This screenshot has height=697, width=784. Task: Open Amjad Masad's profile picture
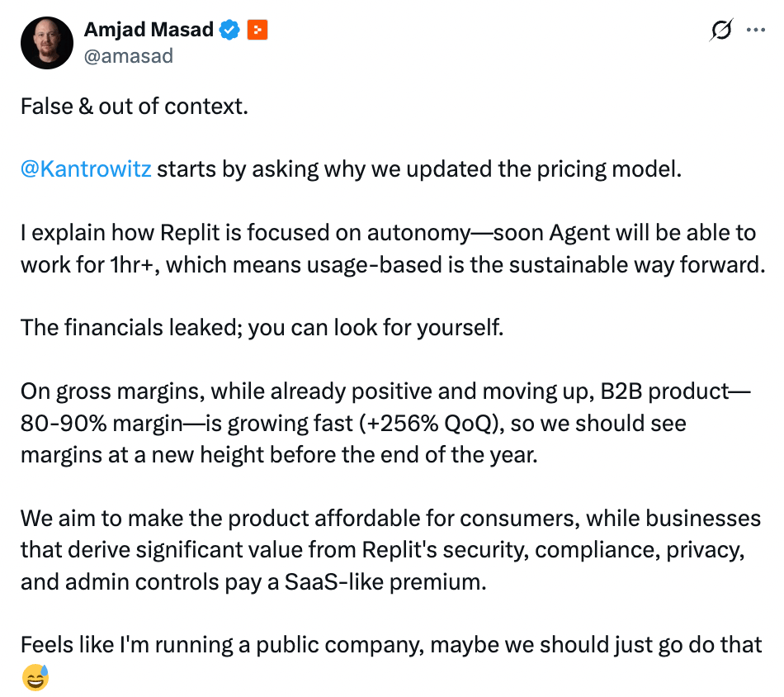pos(47,43)
